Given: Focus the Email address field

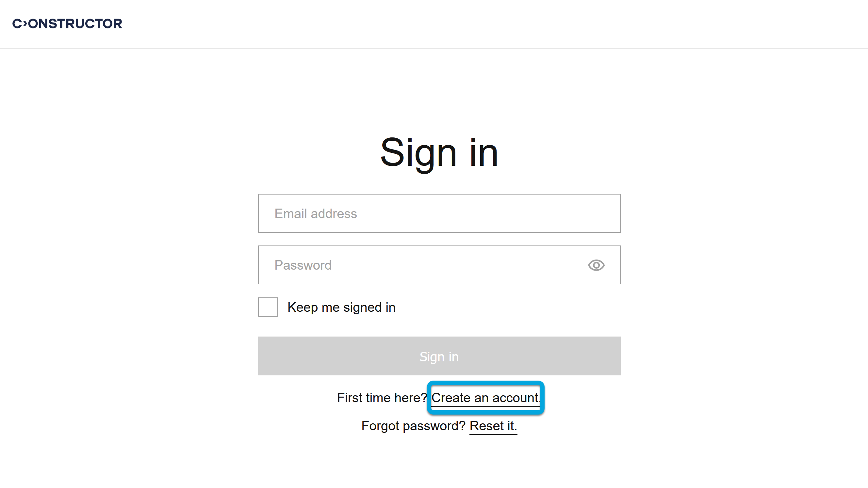Looking at the screenshot, I should [x=439, y=213].
